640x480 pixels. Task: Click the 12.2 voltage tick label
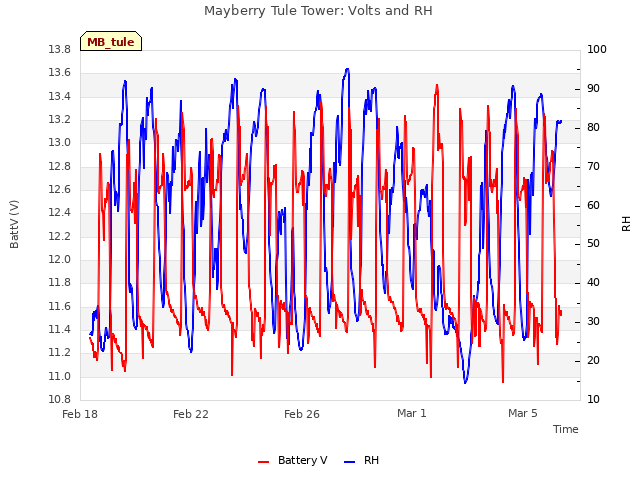(x=59, y=236)
